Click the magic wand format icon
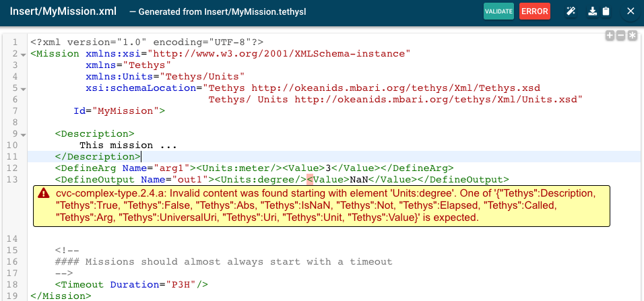This screenshot has width=644, height=301. pyautogui.click(x=569, y=11)
